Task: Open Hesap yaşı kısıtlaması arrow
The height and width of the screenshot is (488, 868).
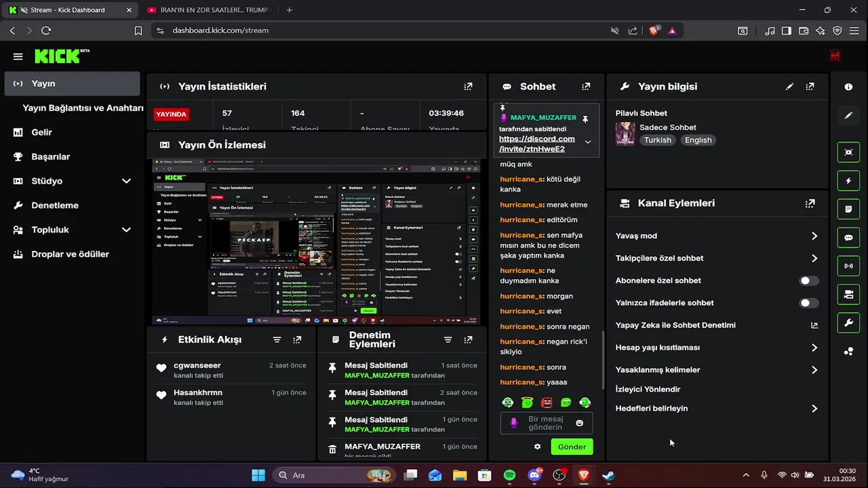Action: 814,348
